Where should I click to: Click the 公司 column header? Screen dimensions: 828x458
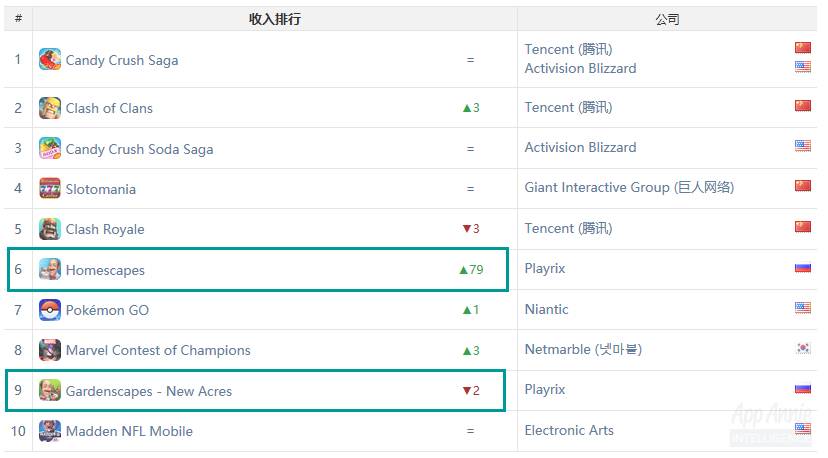click(667, 19)
